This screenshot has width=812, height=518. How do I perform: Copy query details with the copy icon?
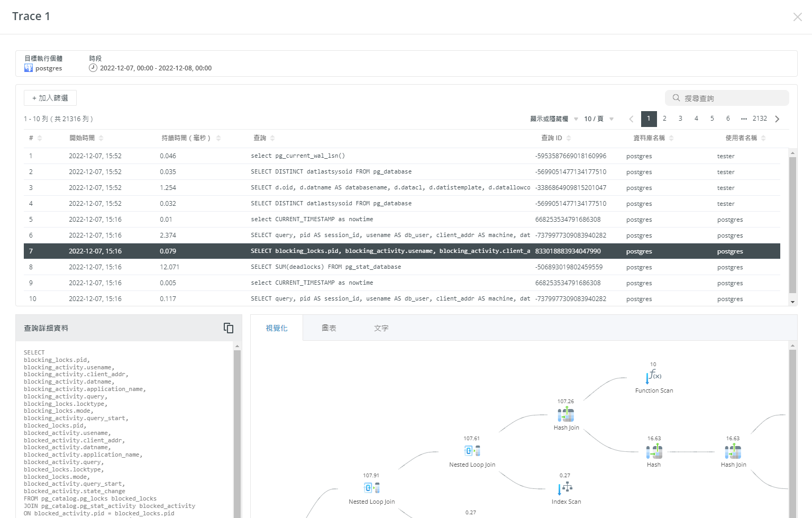pos(229,328)
